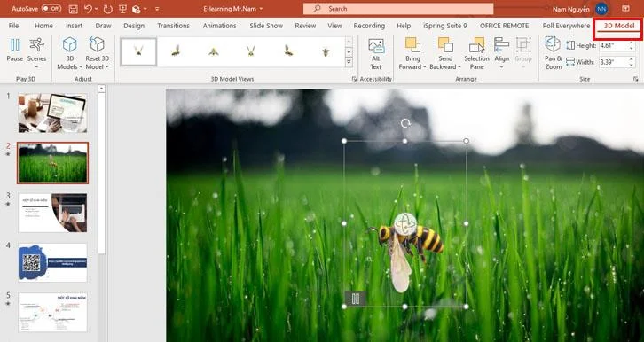This screenshot has height=342, width=644.
Task: Switch to the View tab
Action: point(334,26)
